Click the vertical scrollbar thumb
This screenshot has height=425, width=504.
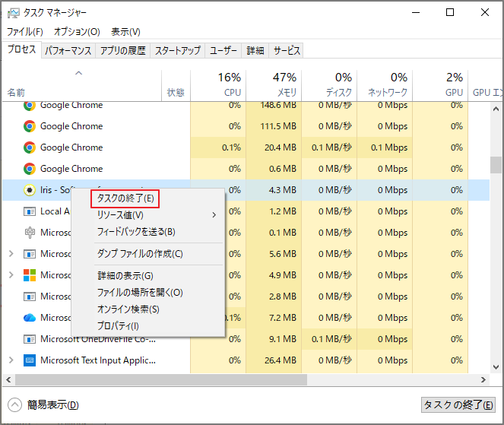(496, 165)
